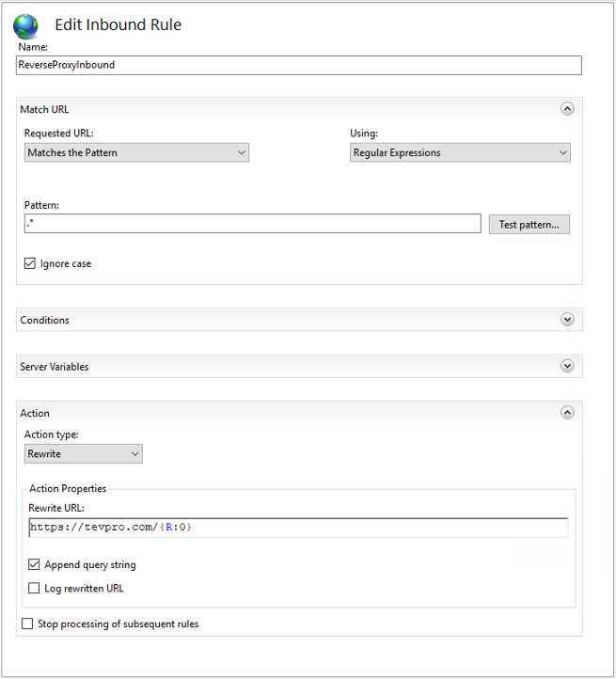The image size is (616, 679).
Task: Click the Action Properties group label
Action: coord(68,488)
